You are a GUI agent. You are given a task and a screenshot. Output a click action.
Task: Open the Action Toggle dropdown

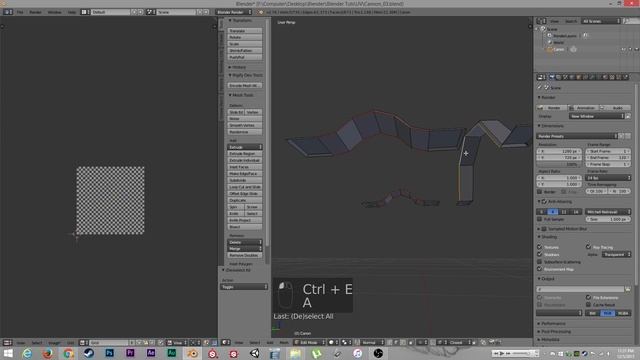coord(244,287)
